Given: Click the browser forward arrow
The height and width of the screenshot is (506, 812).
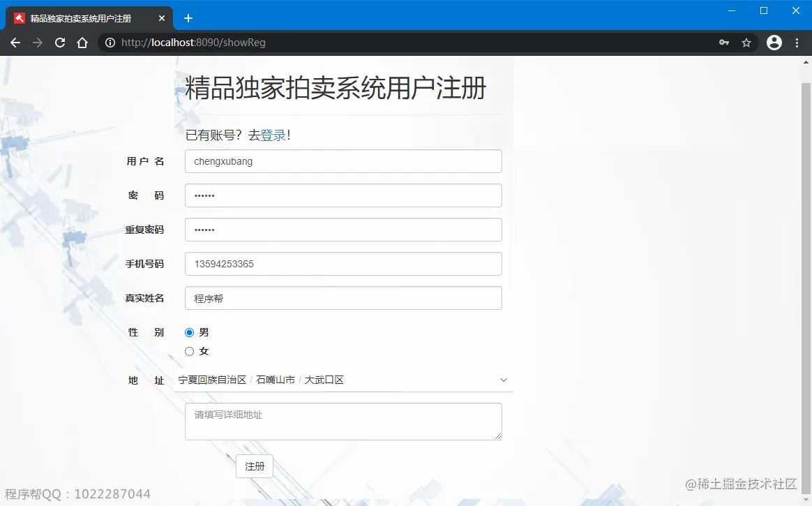Looking at the screenshot, I should point(37,43).
